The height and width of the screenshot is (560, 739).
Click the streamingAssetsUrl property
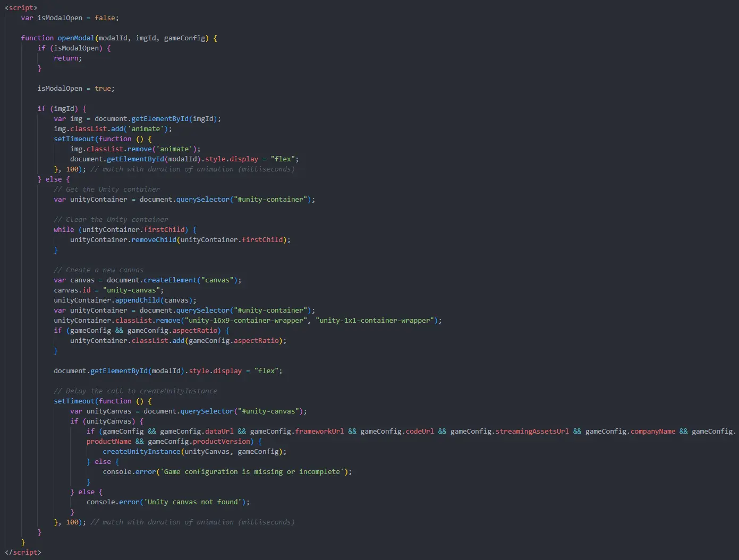click(532, 432)
